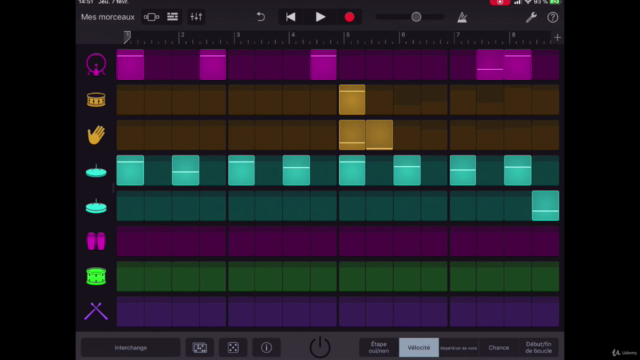Viewport: 640px width, 360px height.
Task: Select the green tom drum row icon
Action: (96, 276)
